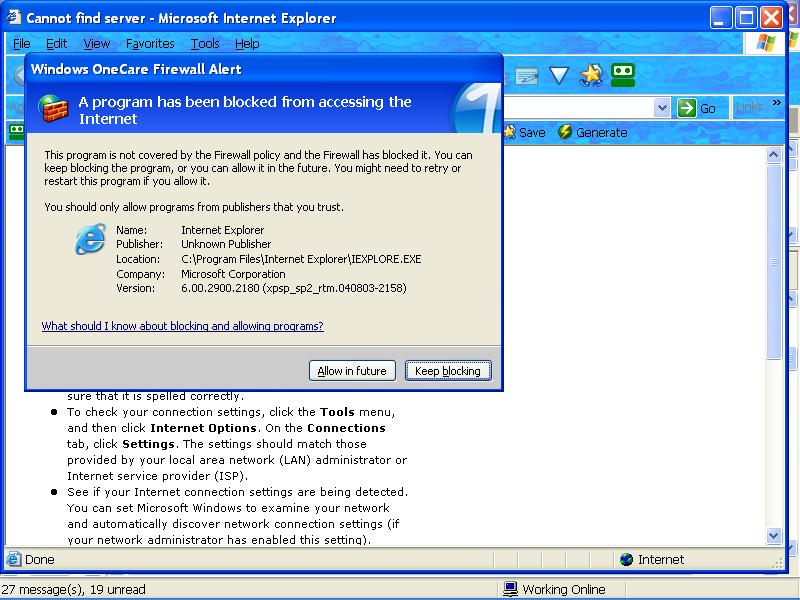Open the Help menu
The image size is (800, 600).
pos(247,44)
